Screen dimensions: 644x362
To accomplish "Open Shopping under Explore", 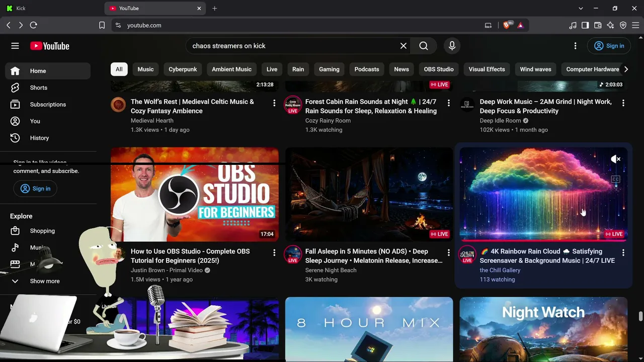I will tap(48, 231).
